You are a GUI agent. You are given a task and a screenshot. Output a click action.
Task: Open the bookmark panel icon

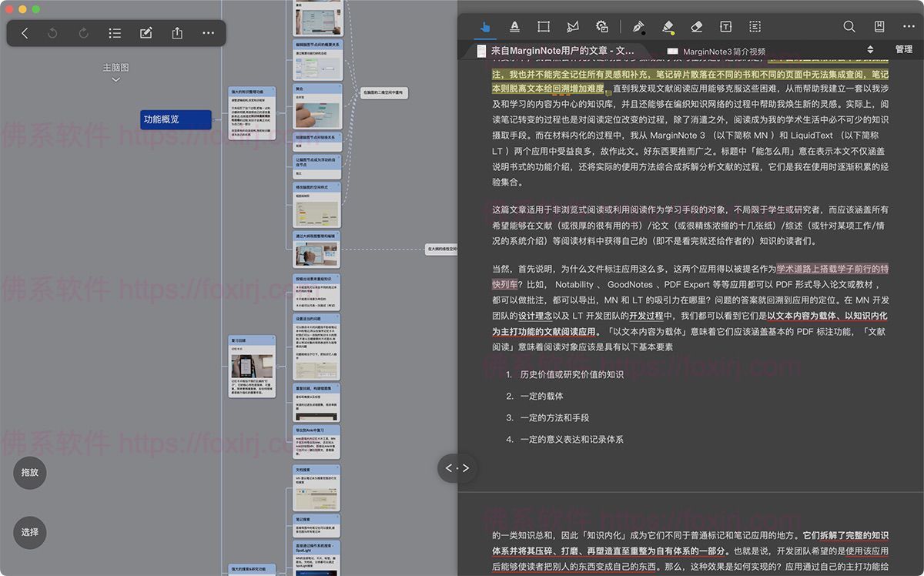pyautogui.click(x=881, y=27)
